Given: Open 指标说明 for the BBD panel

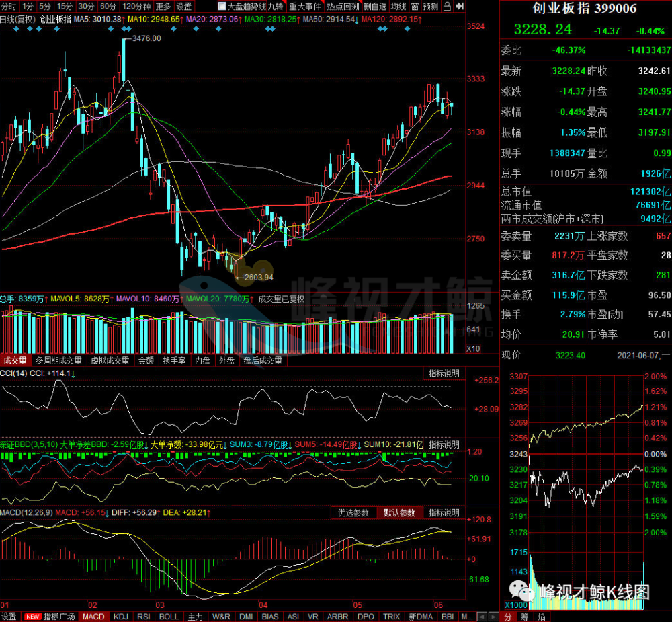Looking at the screenshot, I should point(444,445).
